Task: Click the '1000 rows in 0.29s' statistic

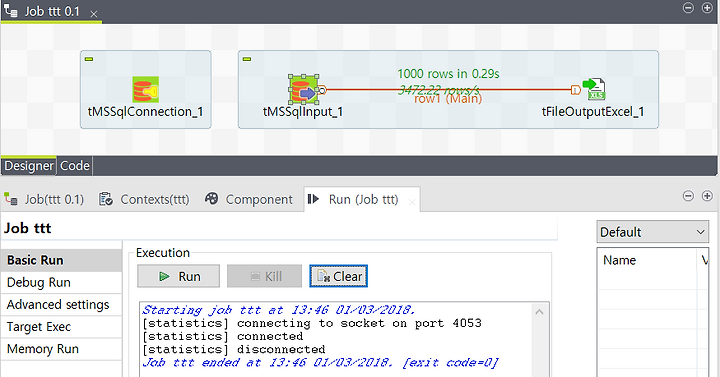Action: click(448, 73)
